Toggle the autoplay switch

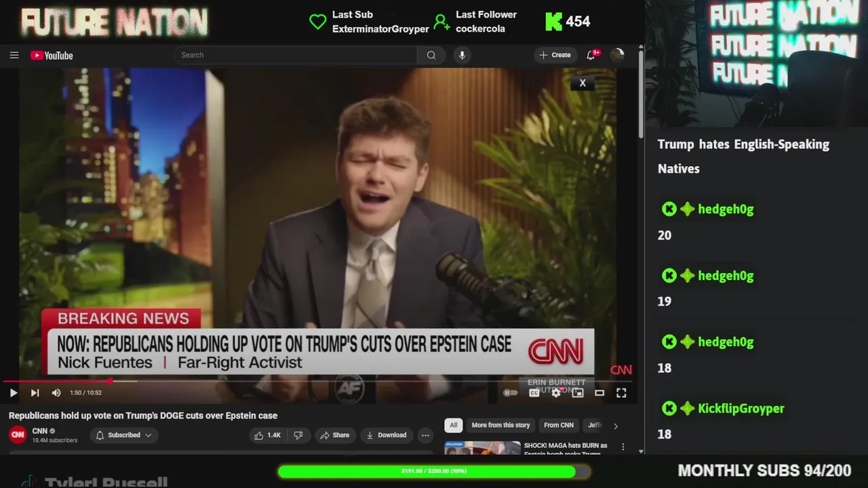[510, 392]
